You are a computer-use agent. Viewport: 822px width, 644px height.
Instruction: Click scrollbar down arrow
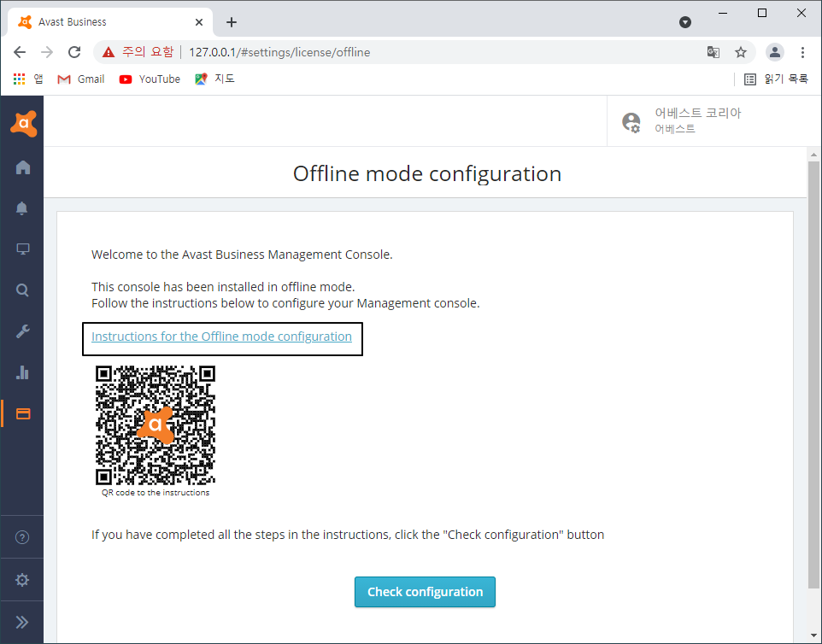(x=813, y=636)
